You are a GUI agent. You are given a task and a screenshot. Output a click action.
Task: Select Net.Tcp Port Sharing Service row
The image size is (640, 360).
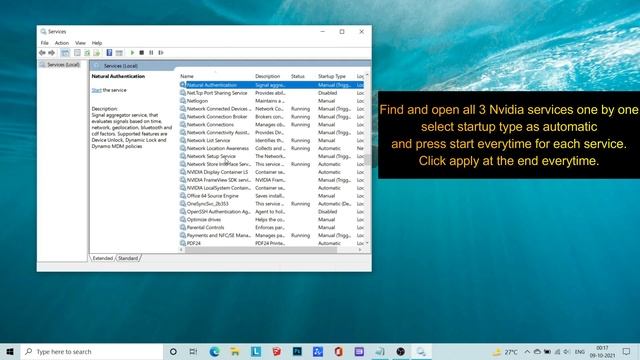point(271,93)
